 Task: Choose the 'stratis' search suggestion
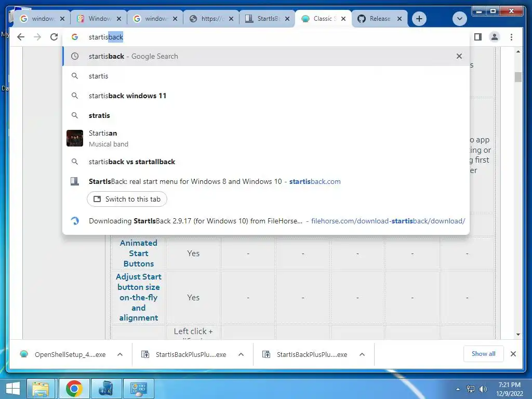(x=266, y=115)
